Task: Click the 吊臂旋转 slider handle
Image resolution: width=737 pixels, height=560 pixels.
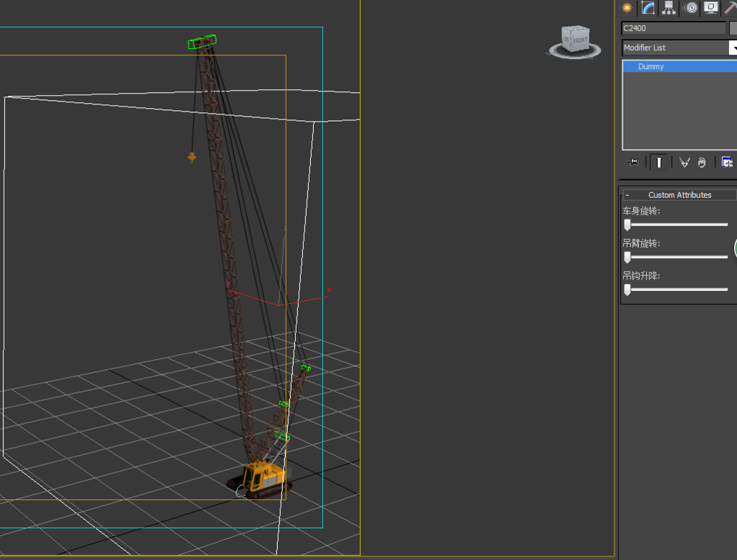Action: [x=627, y=257]
